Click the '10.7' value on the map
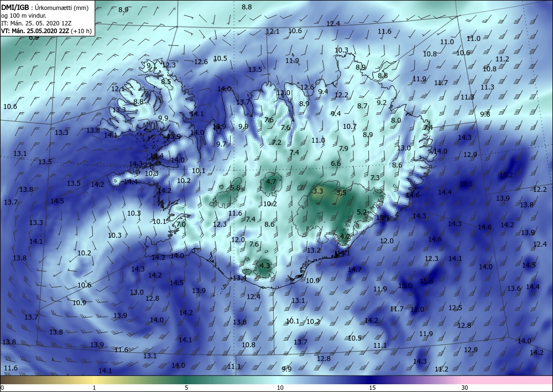Screen dimensions: 553x392 point(349,126)
